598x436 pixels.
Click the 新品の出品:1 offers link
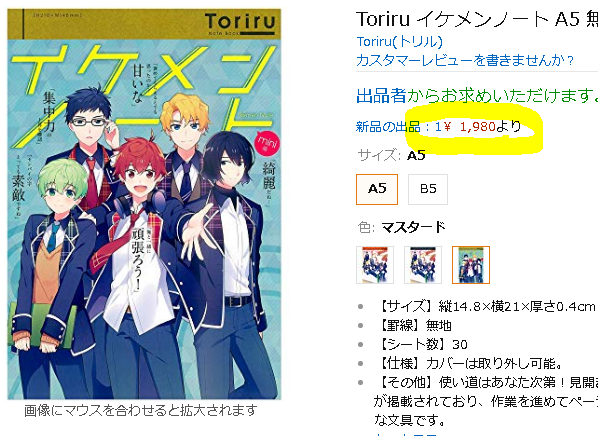(x=398, y=126)
